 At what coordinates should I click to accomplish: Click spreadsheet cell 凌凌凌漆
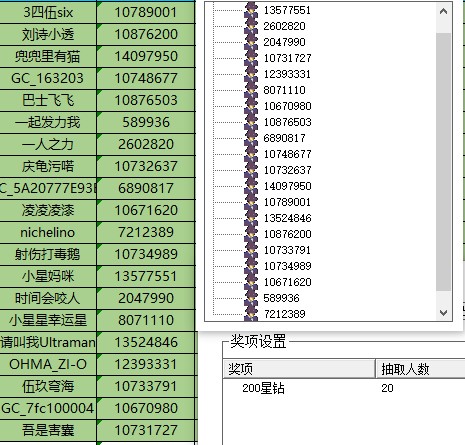click(48, 210)
